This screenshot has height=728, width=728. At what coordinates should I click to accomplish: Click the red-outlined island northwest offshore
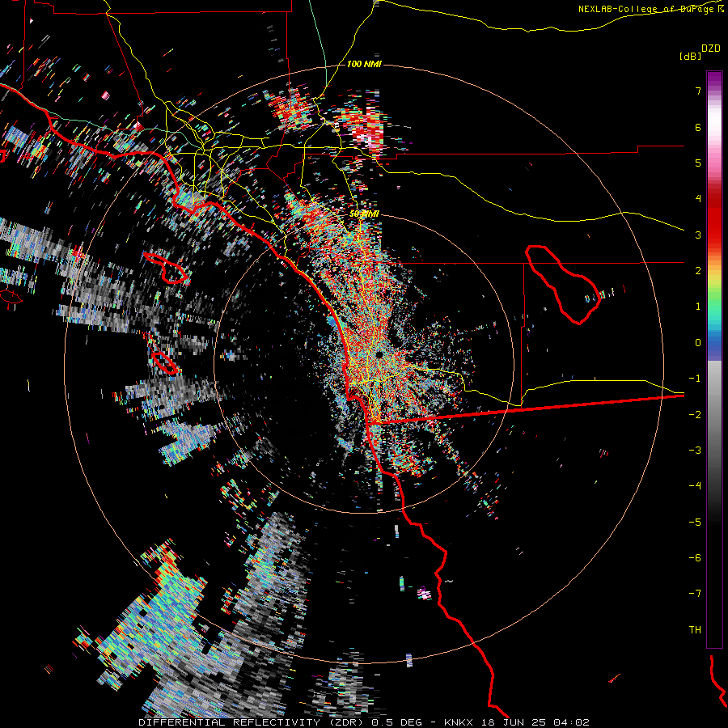[x=166, y=268]
